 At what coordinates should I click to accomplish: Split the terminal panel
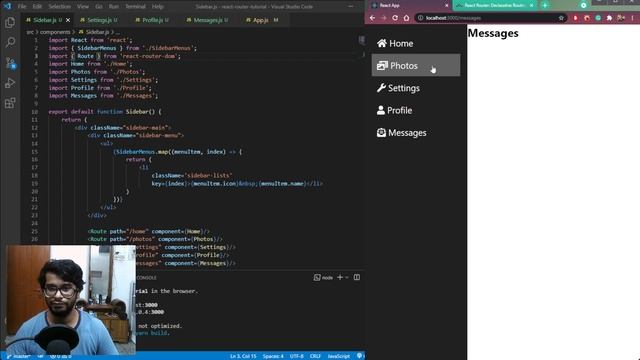(x=357, y=278)
